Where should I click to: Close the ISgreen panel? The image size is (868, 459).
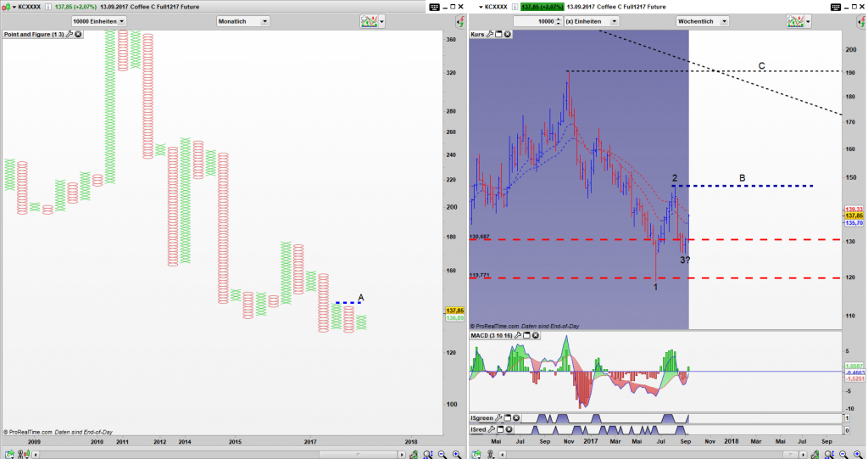[x=516, y=418]
